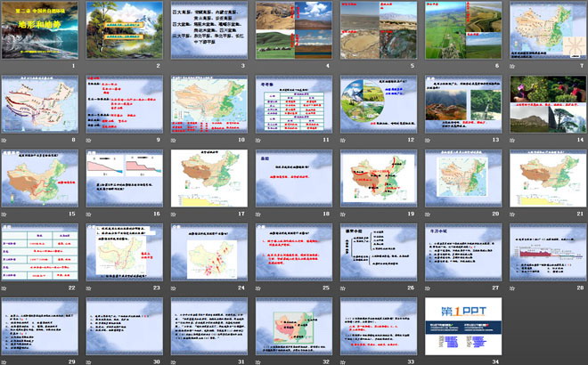Viewport: 588px width, 365px height.
Task: Select slide 10 wide topographic map thumbnail
Action: point(209,104)
